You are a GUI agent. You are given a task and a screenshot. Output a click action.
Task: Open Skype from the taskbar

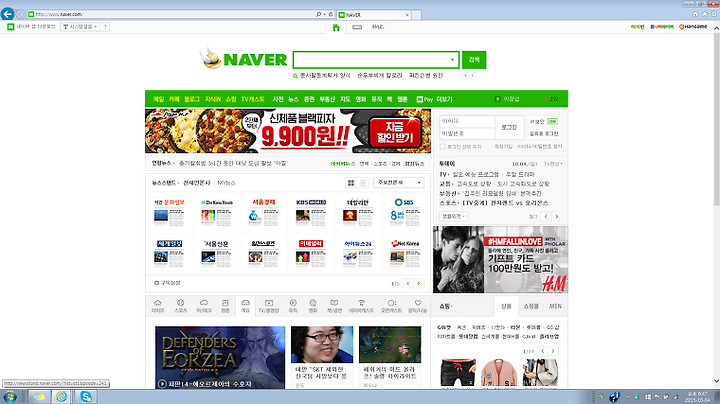(x=86, y=397)
